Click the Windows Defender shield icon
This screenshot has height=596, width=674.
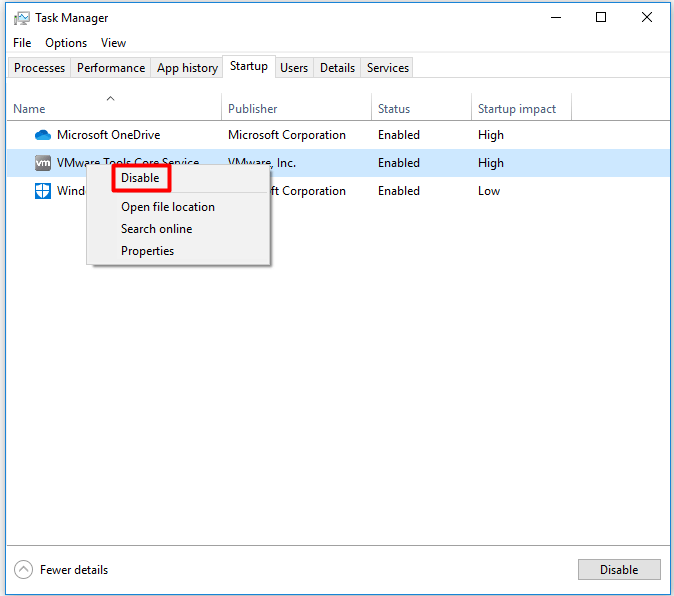click(x=43, y=191)
